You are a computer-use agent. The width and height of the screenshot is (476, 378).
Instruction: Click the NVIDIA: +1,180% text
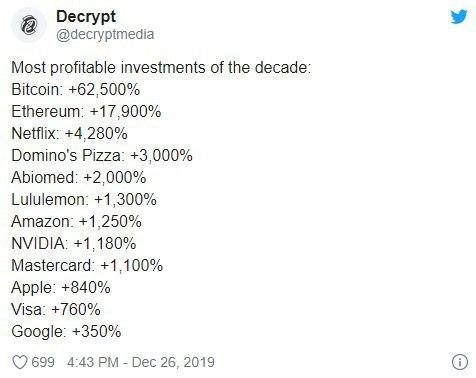(x=74, y=243)
